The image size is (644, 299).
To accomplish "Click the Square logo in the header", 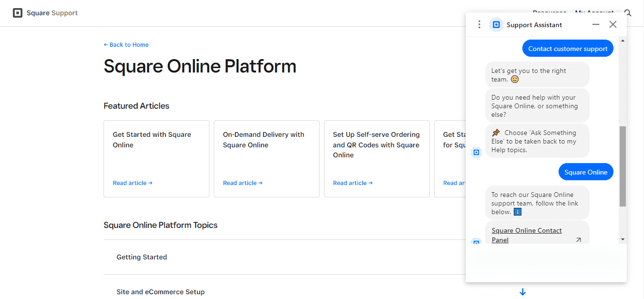I will click(18, 13).
